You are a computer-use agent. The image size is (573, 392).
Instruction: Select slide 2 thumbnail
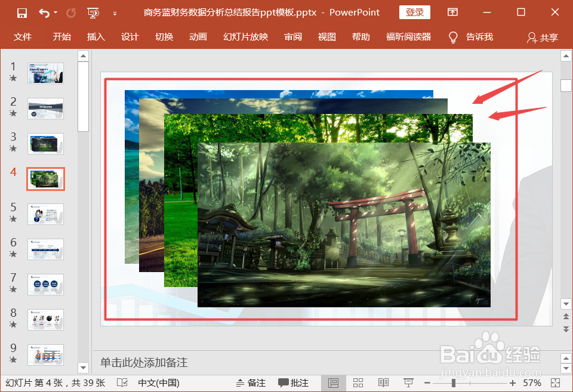tap(46, 109)
